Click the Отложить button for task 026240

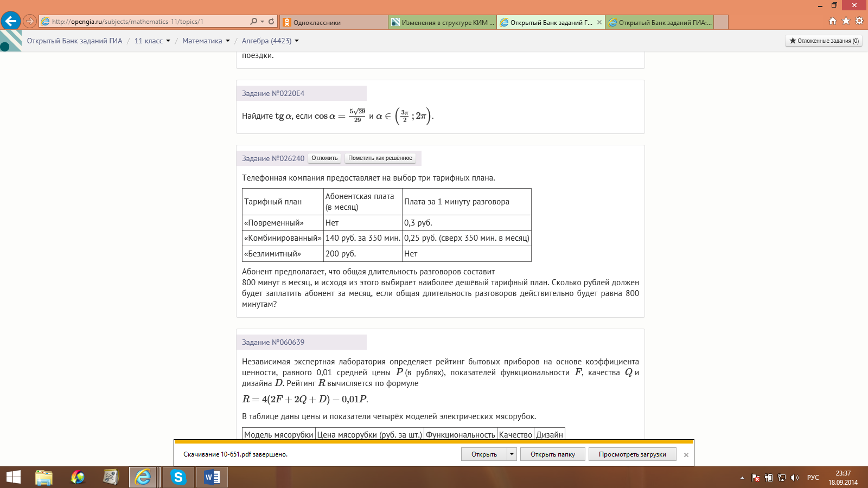click(324, 158)
